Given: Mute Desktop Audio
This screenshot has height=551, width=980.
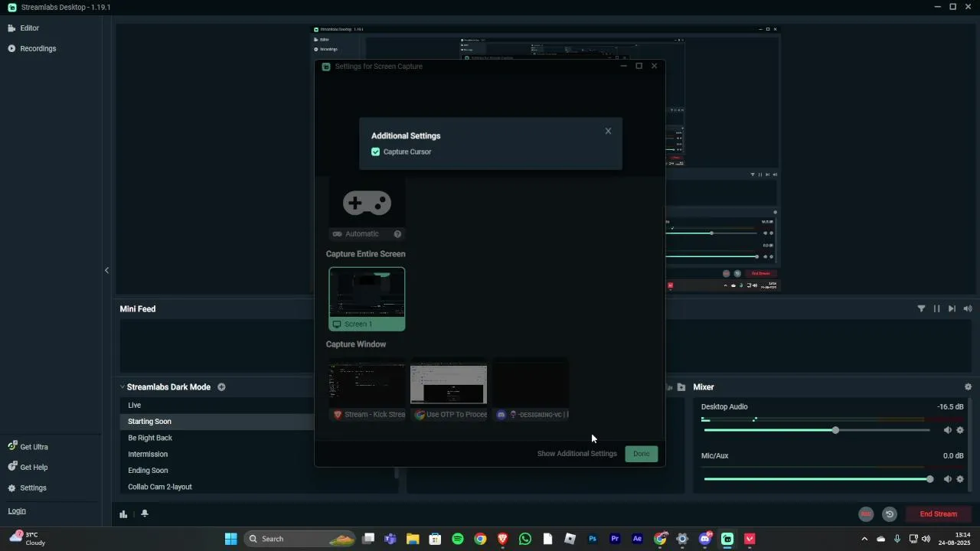Looking at the screenshot, I should click(947, 431).
